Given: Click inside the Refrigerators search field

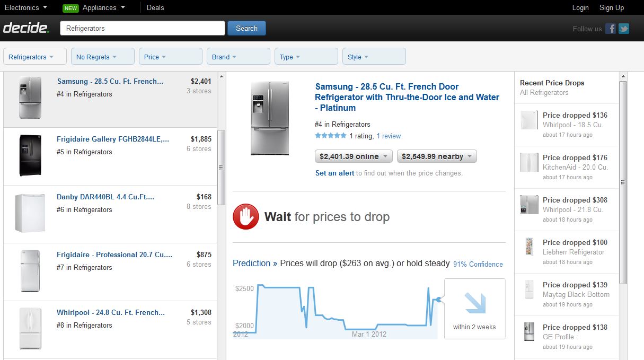Looking at the screenshot, I should [x=143, y=28].
